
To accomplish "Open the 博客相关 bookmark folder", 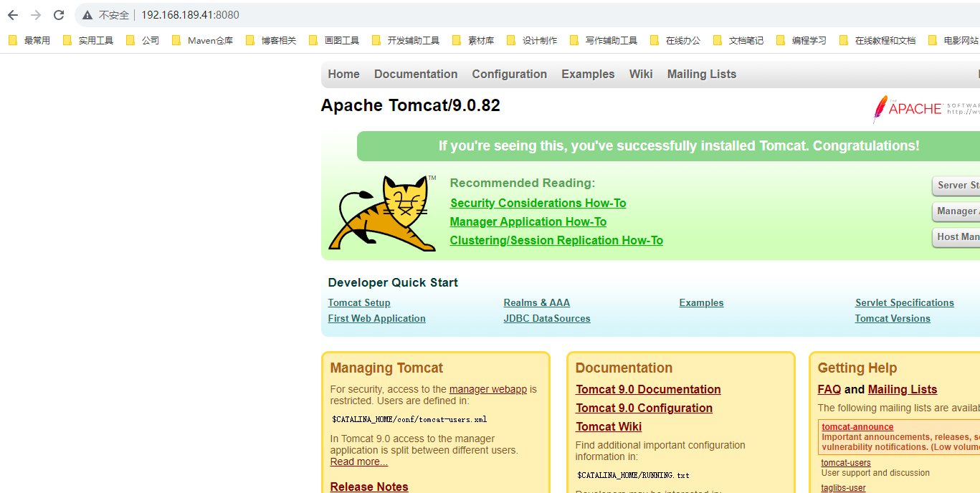I will tap(271, 41).
